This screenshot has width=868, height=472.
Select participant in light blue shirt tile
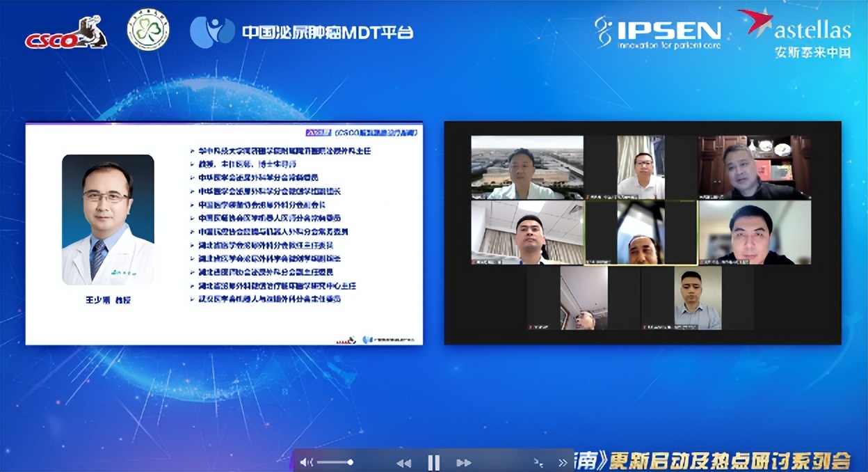pyautogui.click(x=698, y=298)
